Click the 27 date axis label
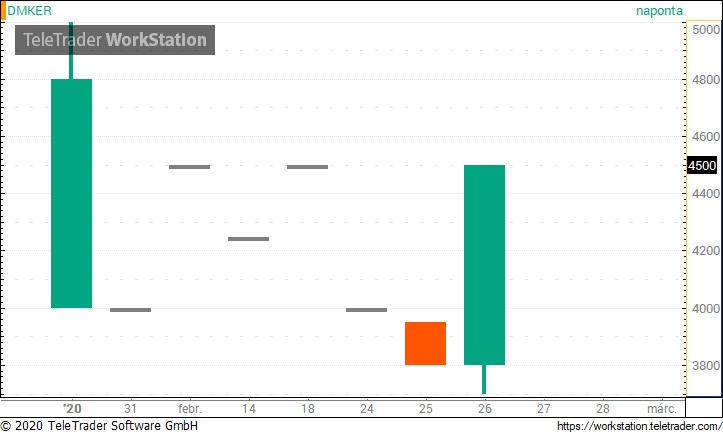 tap(544, 409)
